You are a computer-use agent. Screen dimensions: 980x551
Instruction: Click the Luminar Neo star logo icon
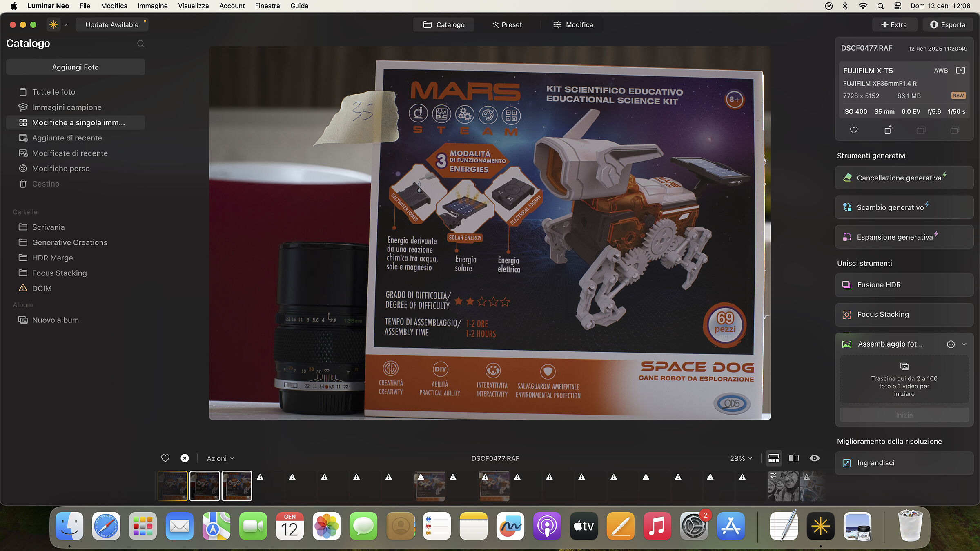[53, 24]
